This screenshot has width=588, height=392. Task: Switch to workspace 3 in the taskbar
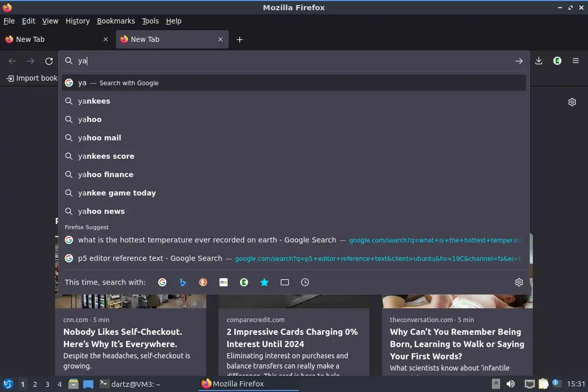[47, 384]
